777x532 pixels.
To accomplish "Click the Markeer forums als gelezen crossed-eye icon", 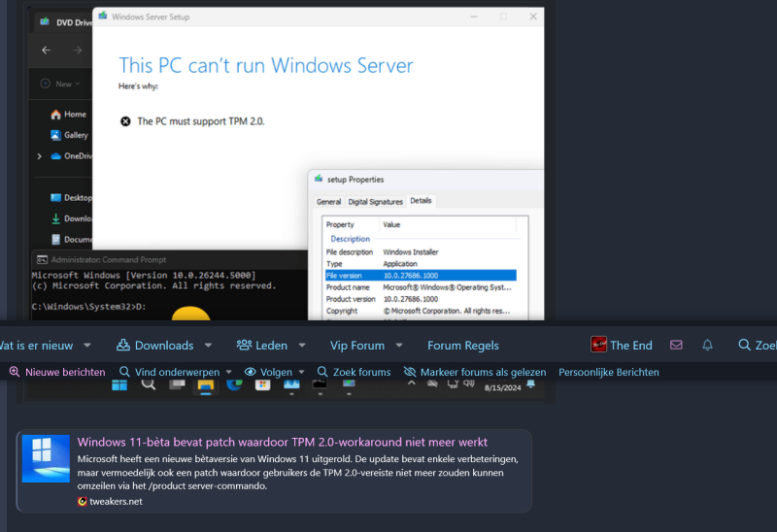I will [x=410, y=372].
